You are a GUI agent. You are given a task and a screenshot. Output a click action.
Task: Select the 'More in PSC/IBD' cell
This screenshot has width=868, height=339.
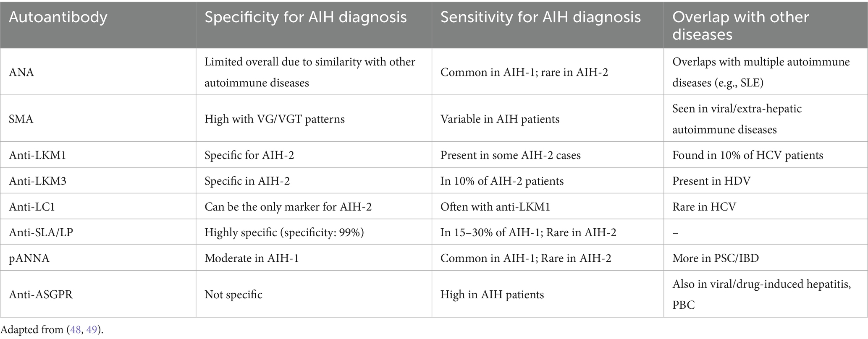point(715,258)
